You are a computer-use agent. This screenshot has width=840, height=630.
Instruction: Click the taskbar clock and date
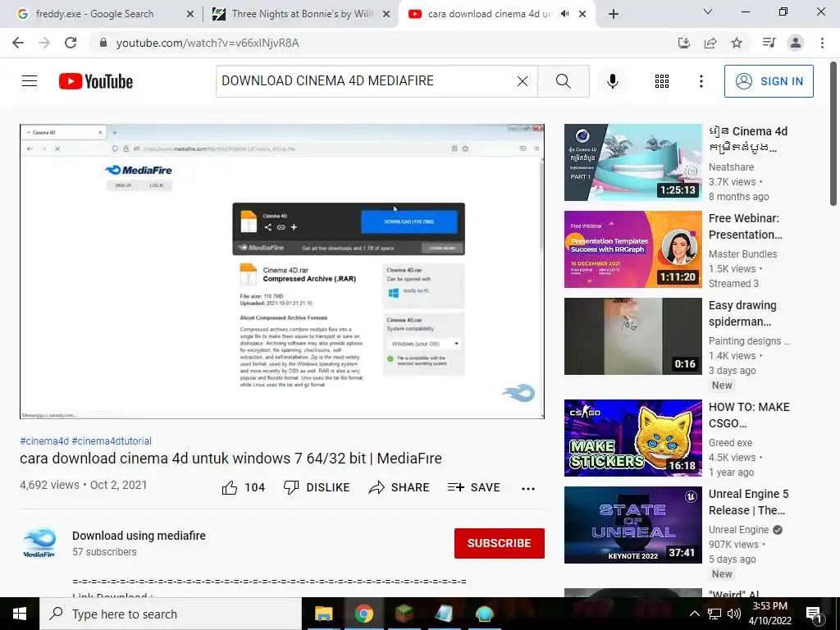(769, 614)
